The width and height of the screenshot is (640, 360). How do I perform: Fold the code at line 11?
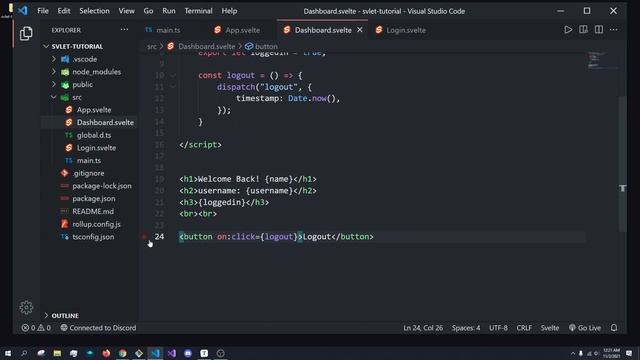coord(173,87)
